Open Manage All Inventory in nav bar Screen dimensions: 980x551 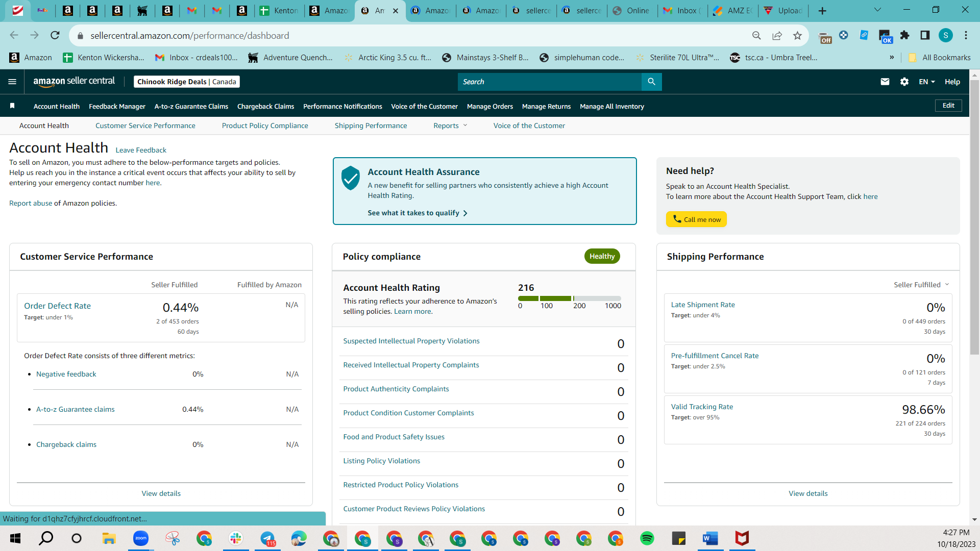pos(612,106)
